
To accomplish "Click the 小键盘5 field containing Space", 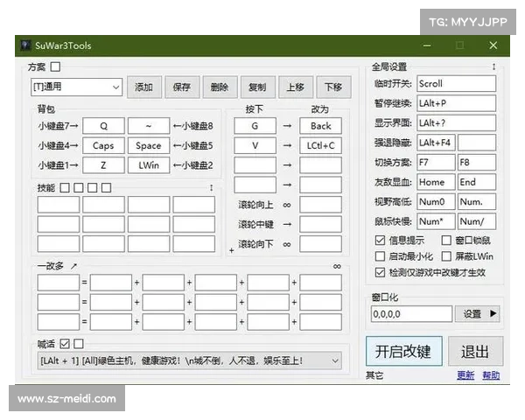I will click(x=149, y=146).
